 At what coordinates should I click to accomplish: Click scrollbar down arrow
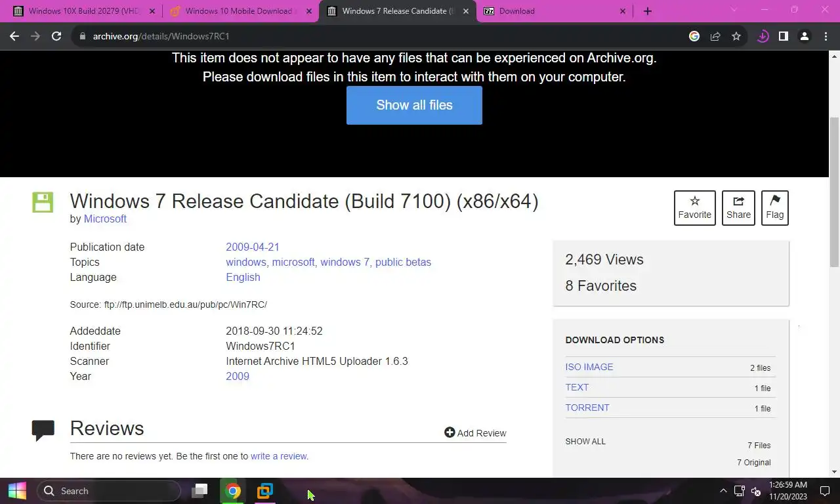click(834, 472)
